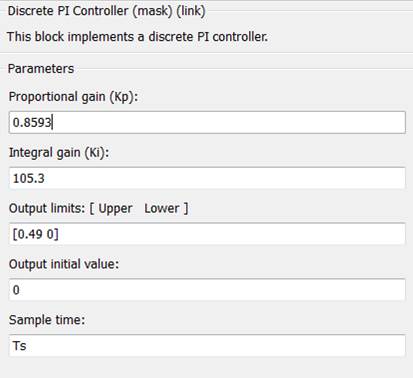Click the word 'Upper' in limits label

115,209
